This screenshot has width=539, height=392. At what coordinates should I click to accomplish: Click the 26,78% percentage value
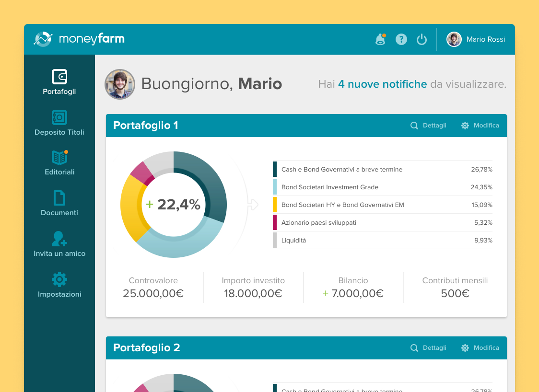pos(481,169)
